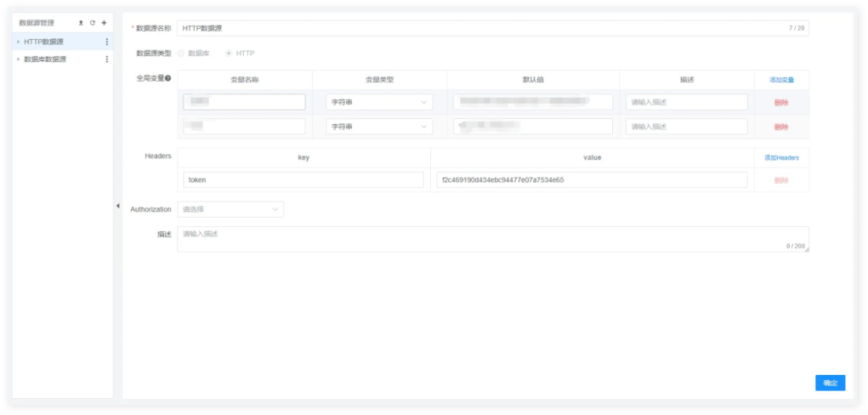Click the 添加Headers link
This screenshot has width=868, height=415.
pyautogui.click(x=781, y=158)
